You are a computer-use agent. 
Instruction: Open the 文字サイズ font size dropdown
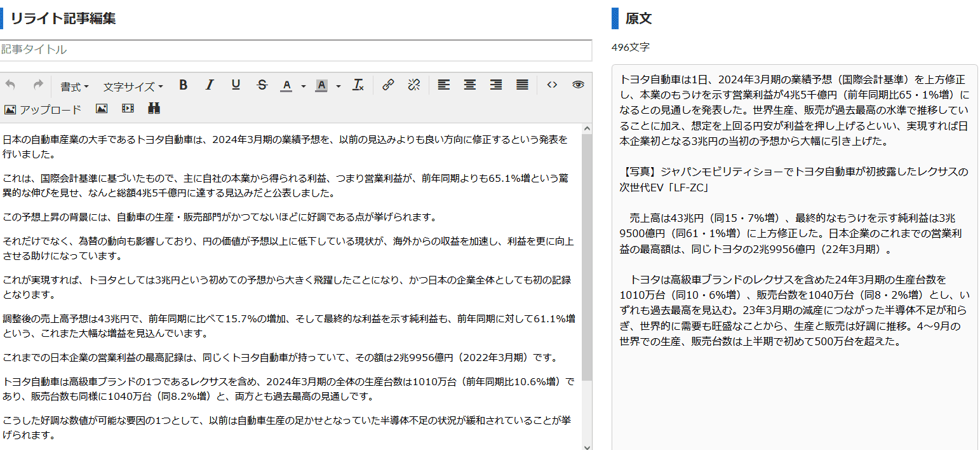pyautogui.click(x=133, y=86)
